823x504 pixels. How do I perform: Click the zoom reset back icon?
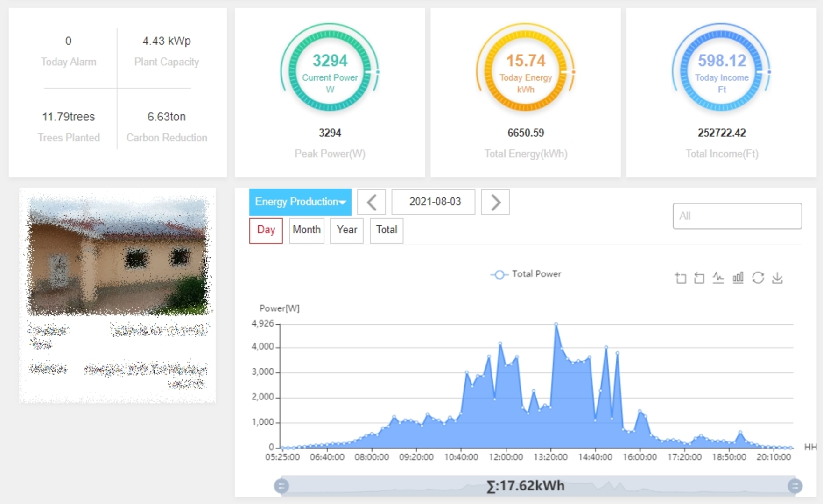coord(699,278)
